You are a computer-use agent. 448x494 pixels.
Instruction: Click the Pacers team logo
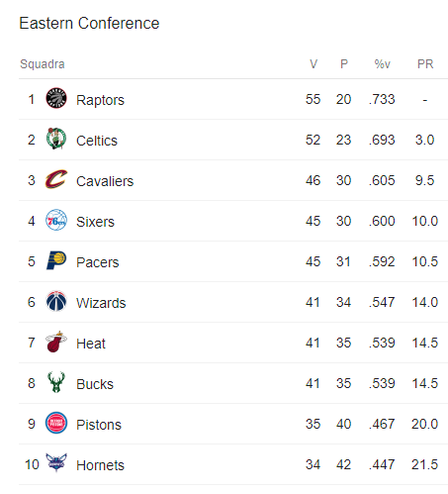[x=56, y=260]
